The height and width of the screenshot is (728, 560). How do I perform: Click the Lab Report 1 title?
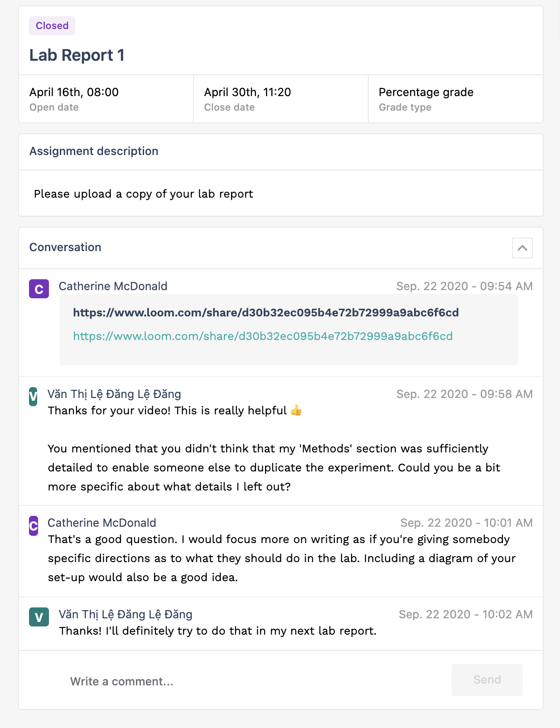tap(77, 55)
